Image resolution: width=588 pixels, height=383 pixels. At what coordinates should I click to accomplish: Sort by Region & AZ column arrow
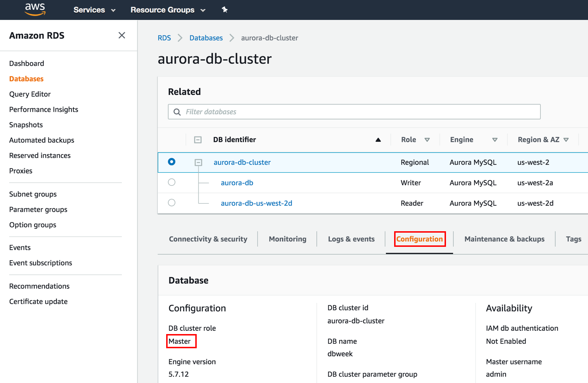pyautogui.click(x=566, y=140)
